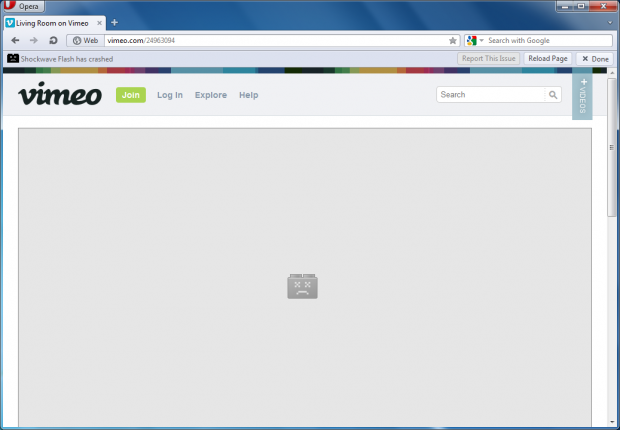Click the Vimeo search magnifier icon
Image resolution: width=620 pixels, height=430 pixels.
tap(553, 95)
